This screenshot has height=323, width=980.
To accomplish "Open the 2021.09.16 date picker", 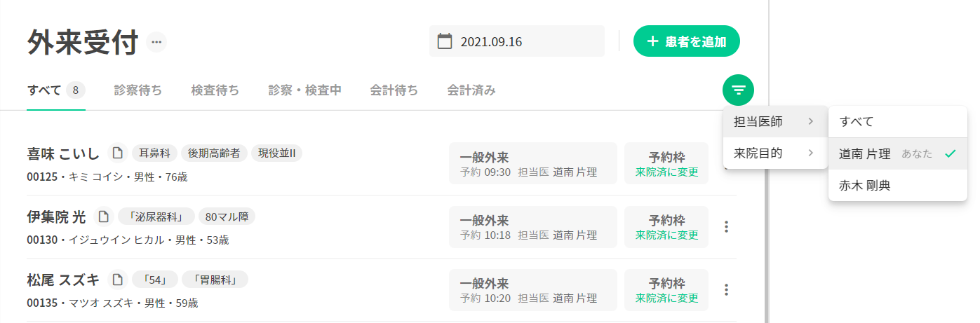I will coord(517,41).
